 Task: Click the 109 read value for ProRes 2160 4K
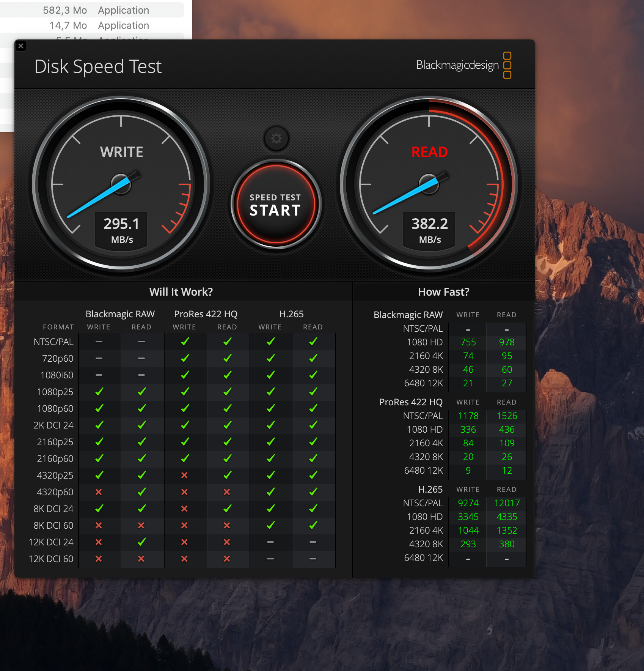507,443
